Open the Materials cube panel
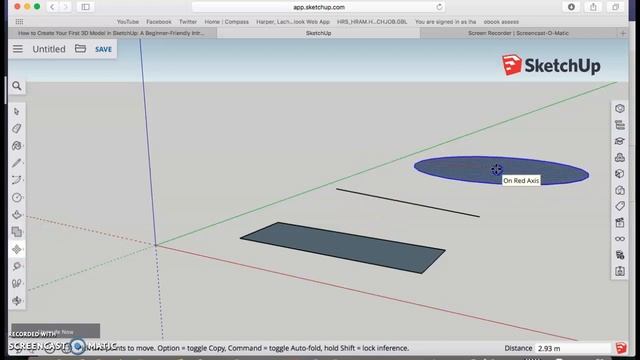This screenshot has width=640, height=360. 620,174
